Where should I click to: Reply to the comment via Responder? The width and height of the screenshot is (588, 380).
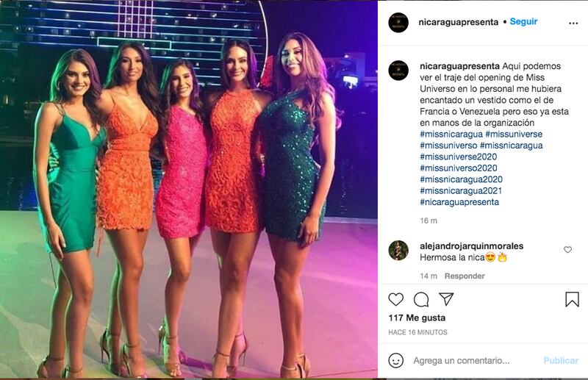click(x=465, y=276)
